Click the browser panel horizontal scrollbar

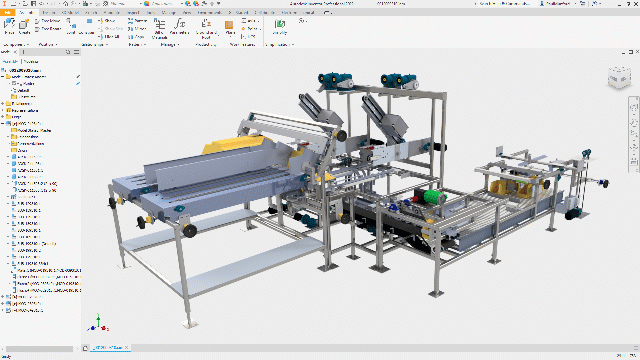39,349
